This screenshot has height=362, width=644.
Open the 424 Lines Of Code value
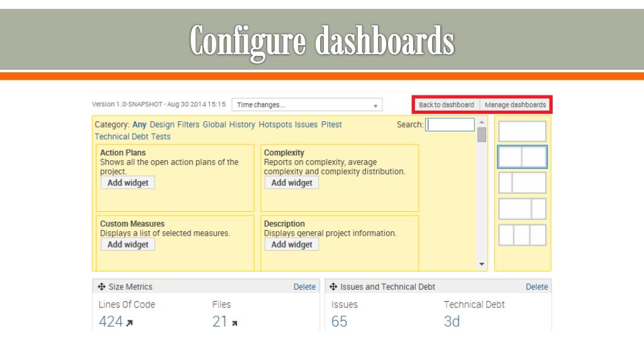tap(111, 321)
